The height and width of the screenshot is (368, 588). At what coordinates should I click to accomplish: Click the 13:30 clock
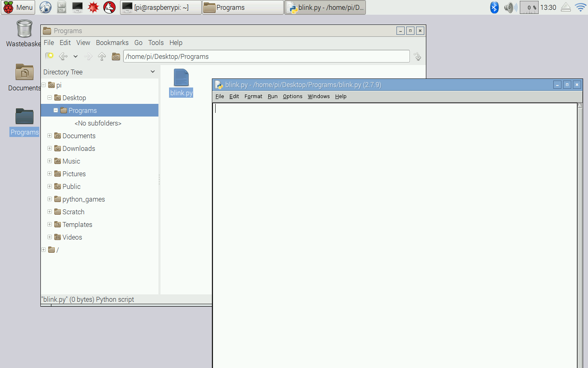548,7
